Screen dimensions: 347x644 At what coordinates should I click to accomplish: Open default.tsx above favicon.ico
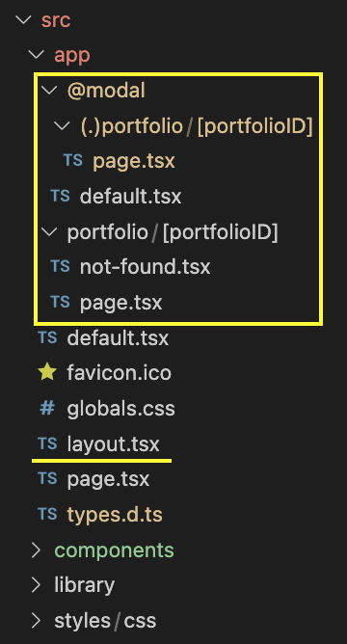tap(118, 338)
